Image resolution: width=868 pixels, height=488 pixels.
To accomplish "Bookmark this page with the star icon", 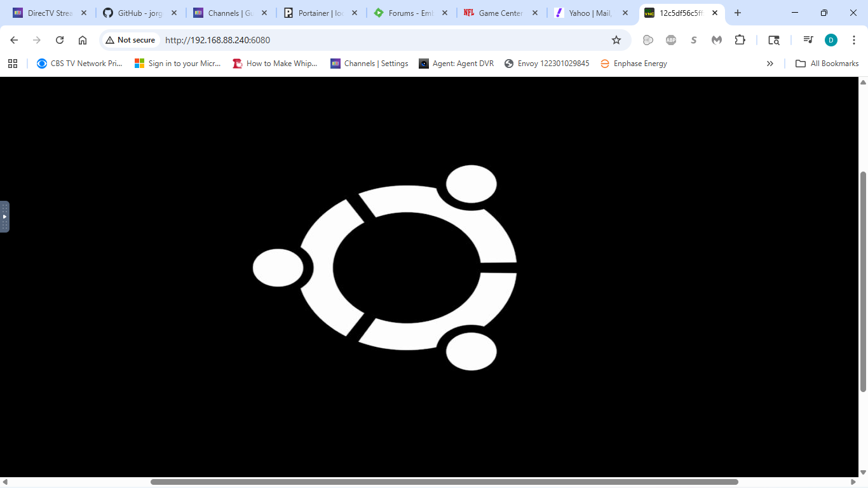I will tap(616, 40).
